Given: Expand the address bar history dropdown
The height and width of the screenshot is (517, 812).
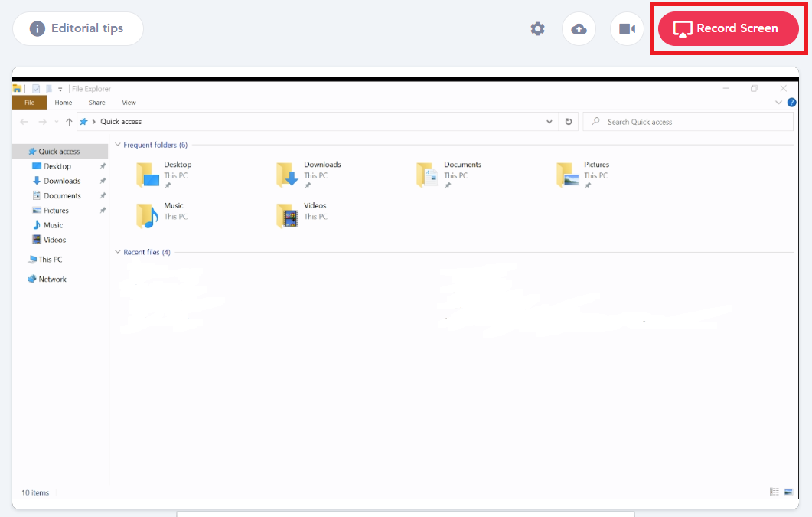Looking at the screenshot, I should point(549,122).
